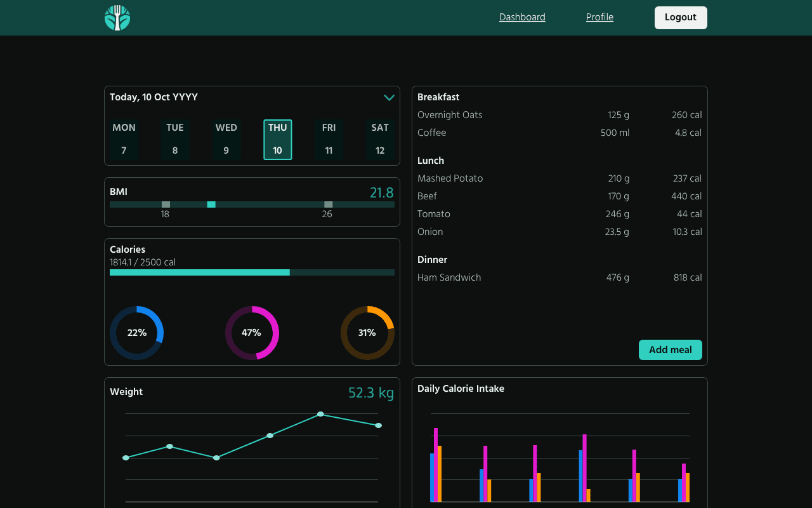The height and width of the screenshot is (508, 812).
Task: Click the magenta 47% donut chart
Action: coord(252,333)
